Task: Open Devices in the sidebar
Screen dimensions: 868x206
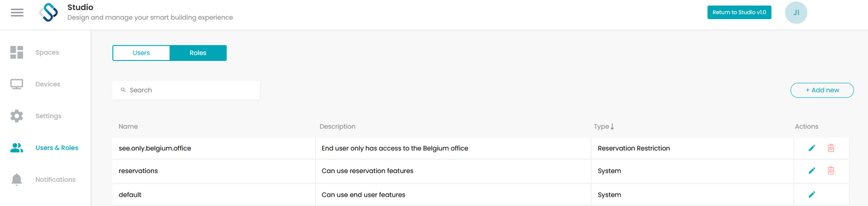Action: pos(48,84)
